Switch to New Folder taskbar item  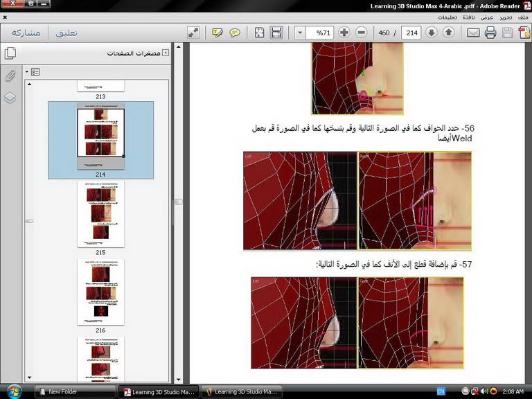point(75,391)
